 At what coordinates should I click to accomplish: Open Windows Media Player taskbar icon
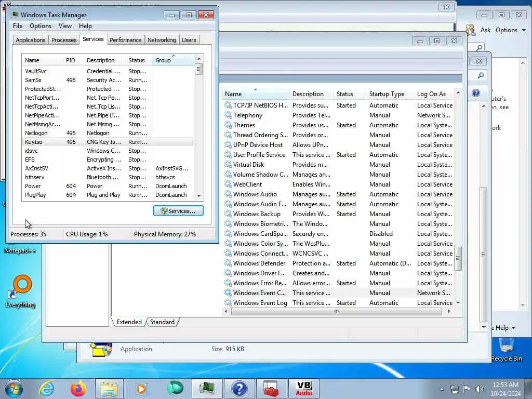point(141,389)
